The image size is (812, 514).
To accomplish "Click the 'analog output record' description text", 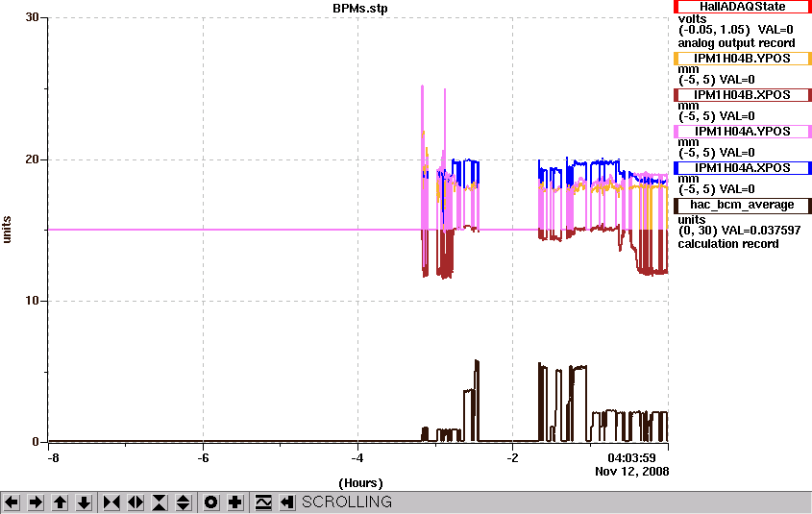I will [736, 43].
